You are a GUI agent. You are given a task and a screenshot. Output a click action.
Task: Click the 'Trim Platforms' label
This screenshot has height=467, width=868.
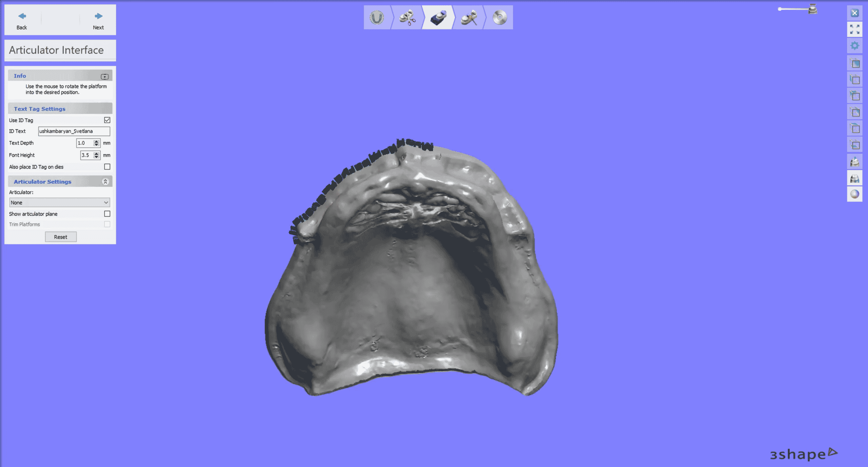(x=24, y=224)
